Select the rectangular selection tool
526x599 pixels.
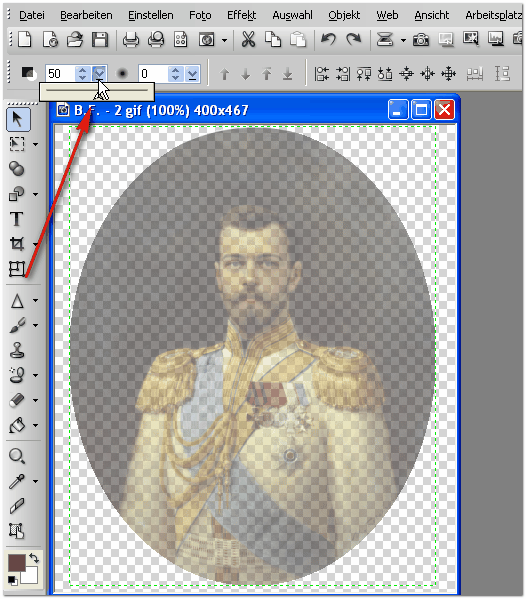click(16, 144)
